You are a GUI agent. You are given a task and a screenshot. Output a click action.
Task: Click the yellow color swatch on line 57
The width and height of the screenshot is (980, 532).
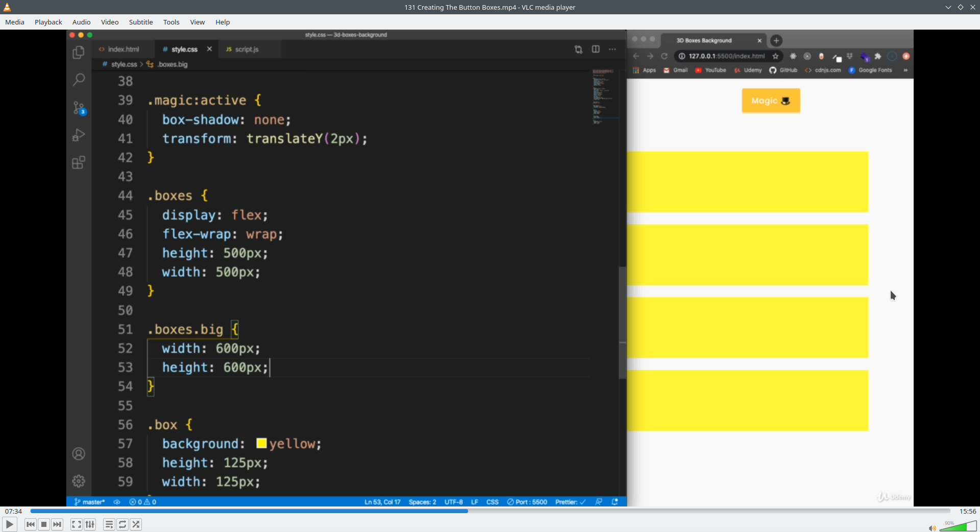pos(261,443)
